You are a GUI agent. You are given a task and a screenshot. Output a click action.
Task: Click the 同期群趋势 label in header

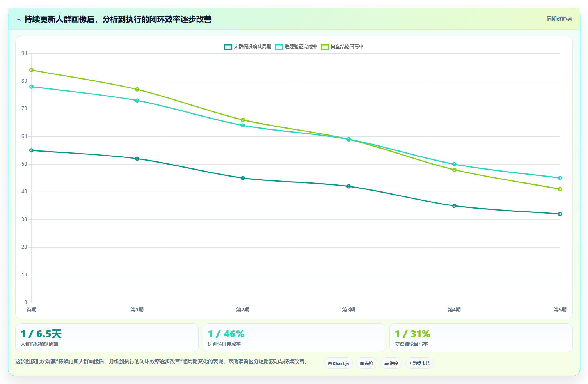click(x=559, y=19)
